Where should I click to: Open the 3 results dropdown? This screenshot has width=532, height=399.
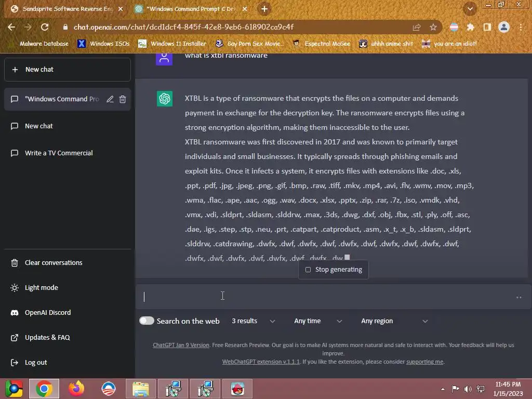tap(253, 321)
